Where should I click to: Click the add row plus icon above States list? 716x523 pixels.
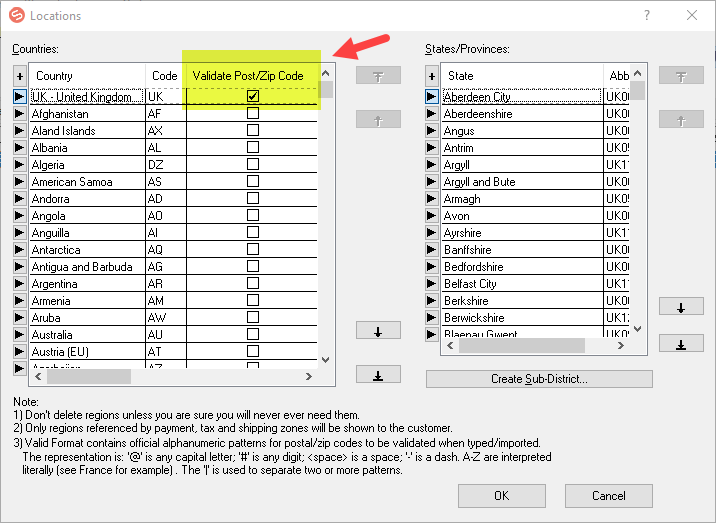point(432,76)
